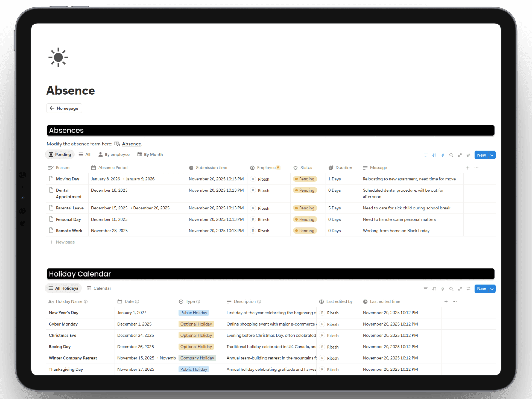Open Absences database in full page
This screenshot has height=399, width=532.
click(460, 155)
